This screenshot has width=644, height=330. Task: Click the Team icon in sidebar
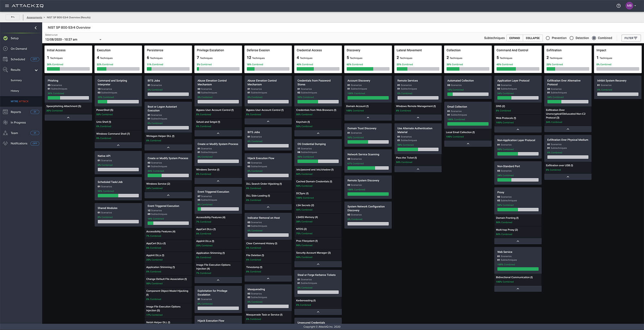pyautogui.click(x=5, y=133)
